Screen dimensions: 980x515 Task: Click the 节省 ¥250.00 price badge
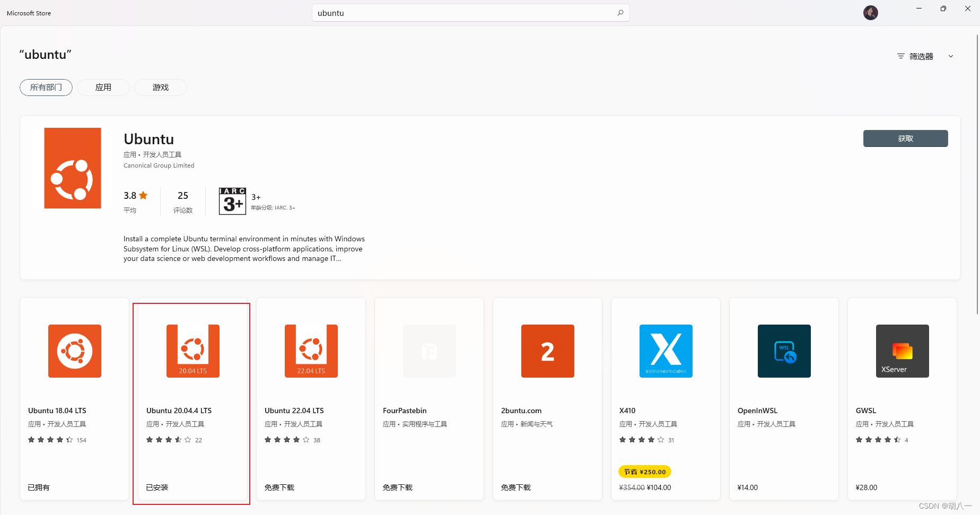[644, 471]
